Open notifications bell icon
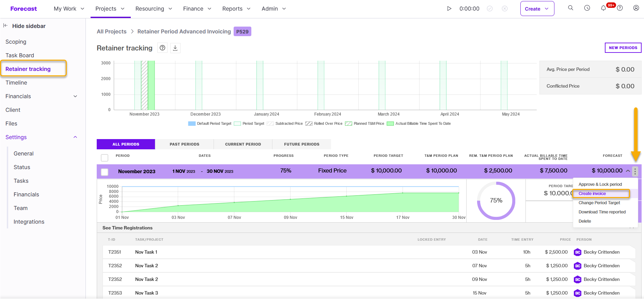644x300 pixels. [x=603, y=8]
